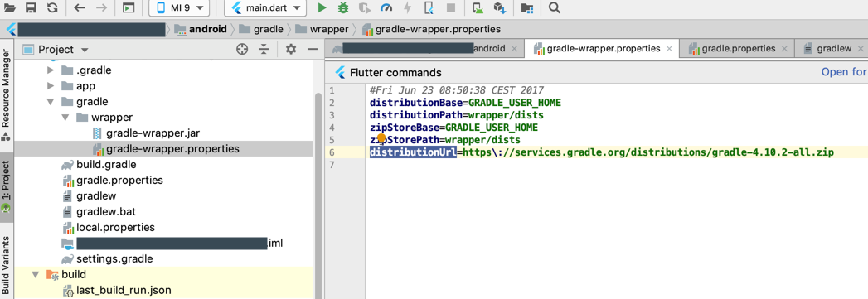Image resolution: width=868 pixels, height=299 pixels.
Task: Click the Synchronize refresh icon
Action: pos(52,7)
